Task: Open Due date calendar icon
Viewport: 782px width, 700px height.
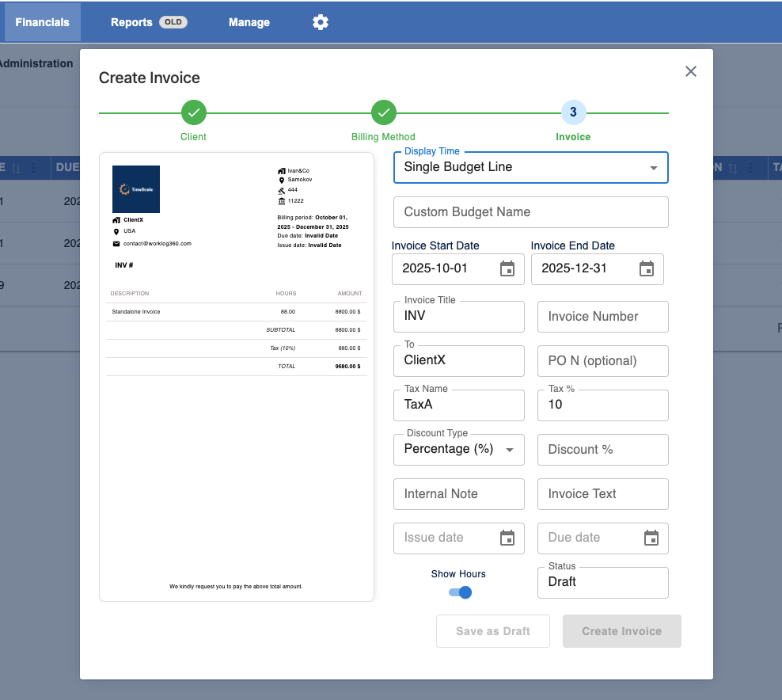Action: [x=651, y=538]
